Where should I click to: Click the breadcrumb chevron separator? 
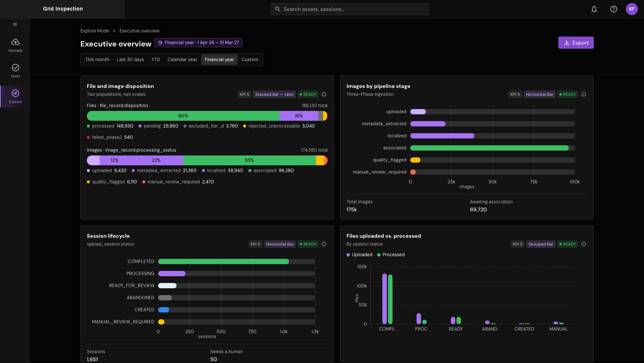click(114, 31)
